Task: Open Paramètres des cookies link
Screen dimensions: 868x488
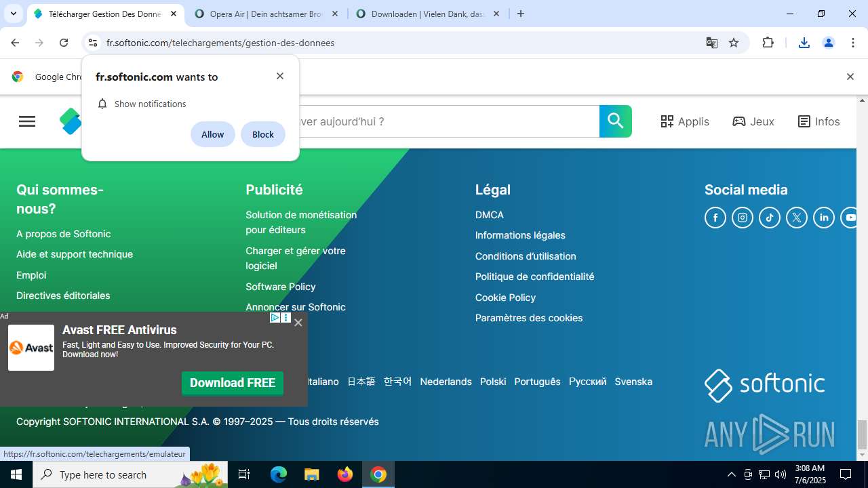Action: [529, 318]
